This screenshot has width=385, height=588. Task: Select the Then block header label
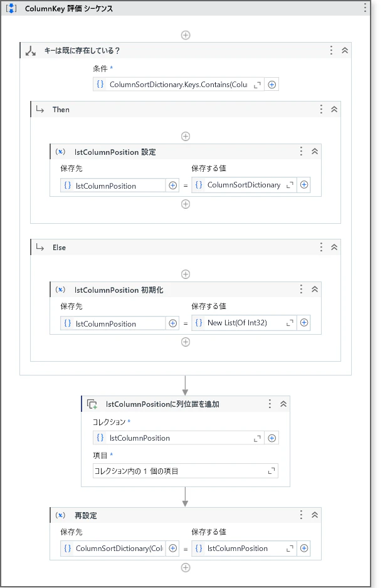(x=61, y=110)
